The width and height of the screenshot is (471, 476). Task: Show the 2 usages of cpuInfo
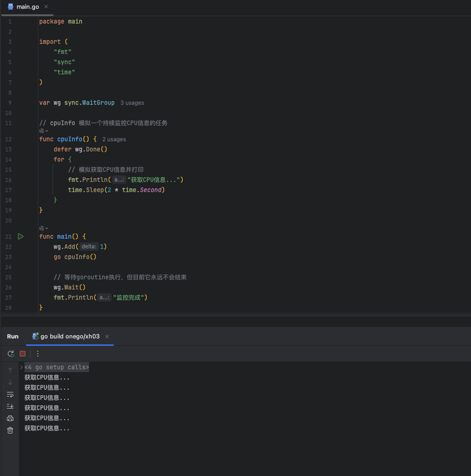[x=114, y=139]
